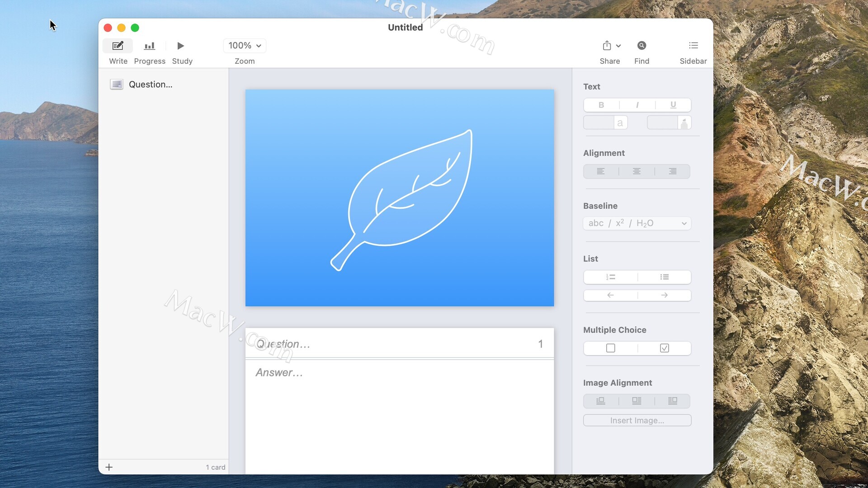The image size is (868, 488).
Task: Insert unchecked multiple choice box
Action: (x=610, y=348)
